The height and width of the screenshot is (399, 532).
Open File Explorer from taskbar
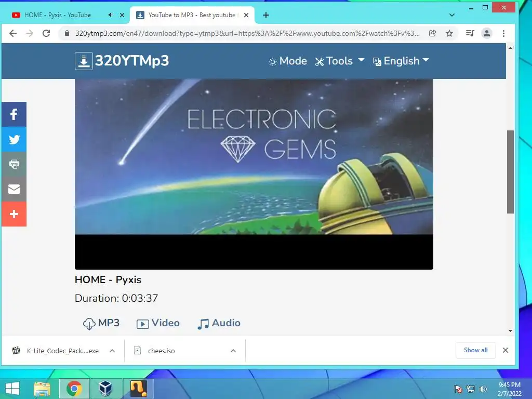[42, 389]
